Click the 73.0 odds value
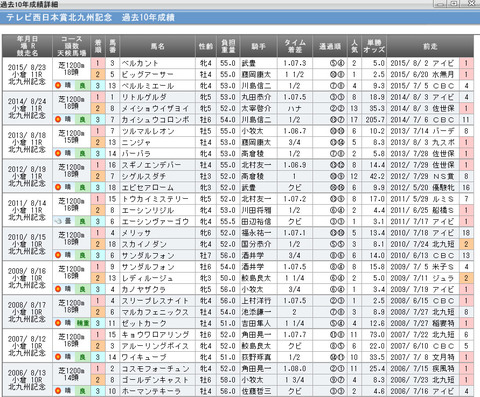The image size is (480, 397). click(x=377, y=335)
